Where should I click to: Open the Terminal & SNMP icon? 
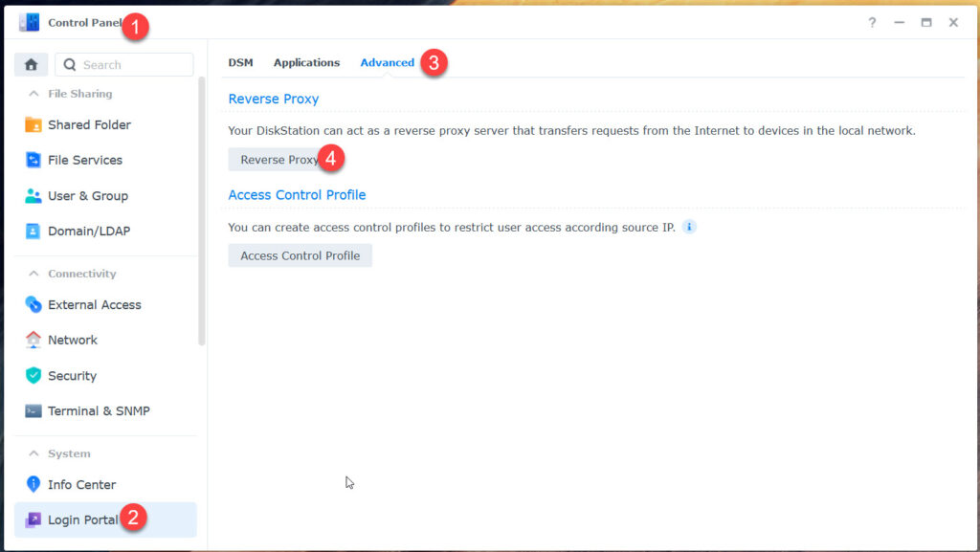[33, 411]
